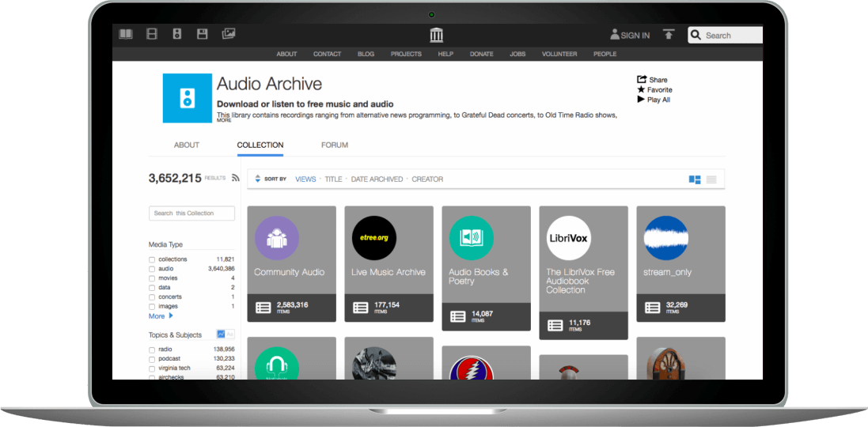Expand the description MORE link
This screenshot has width=868, height=427.
tap(224, 120)
